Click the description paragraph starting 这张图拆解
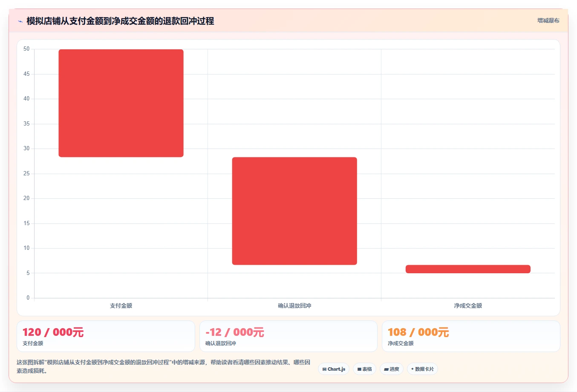 [164, 366]
